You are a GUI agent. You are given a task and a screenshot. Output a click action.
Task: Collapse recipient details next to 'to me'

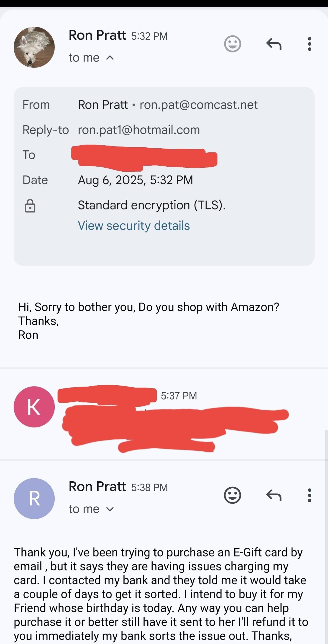[110, 58]
